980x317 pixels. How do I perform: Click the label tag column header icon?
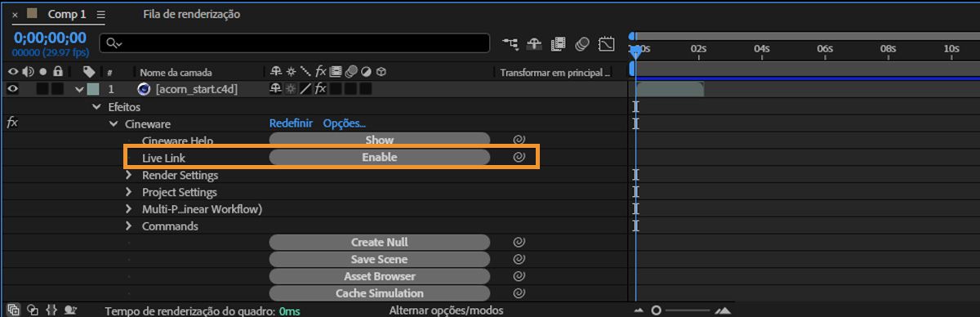click(89, 72)
